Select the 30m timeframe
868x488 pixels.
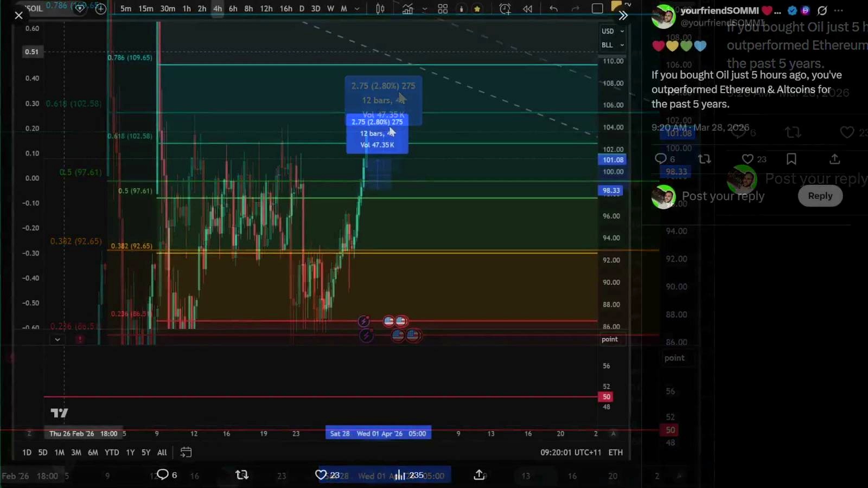click(x=168, y=9)
